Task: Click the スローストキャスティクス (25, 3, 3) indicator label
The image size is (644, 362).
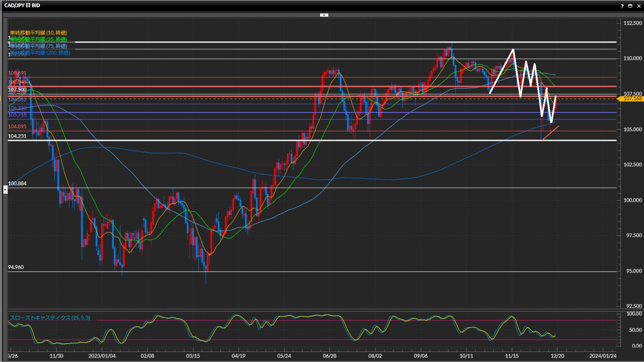Action: [x=50, y=318]
